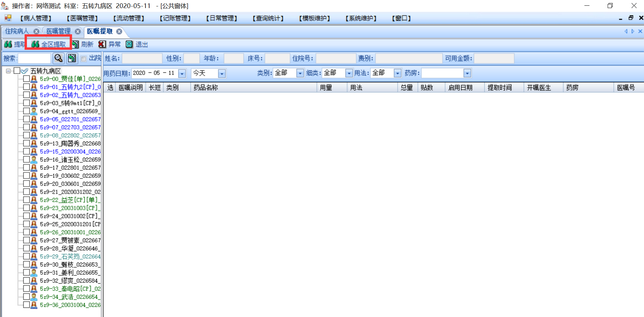Click the patient icon for bed 5z9-25
The height and width of the screenshot is (317, 644).
point(34,224)
